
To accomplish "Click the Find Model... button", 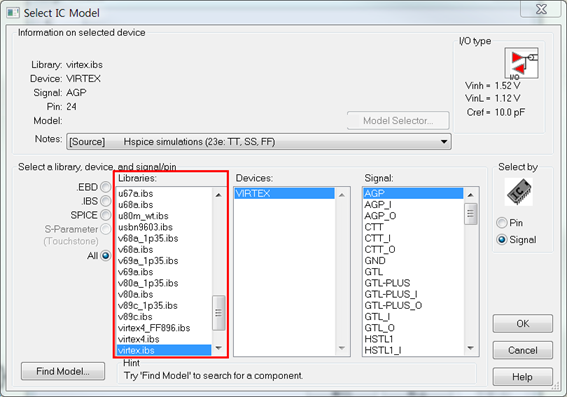I will tap(63, 371).
